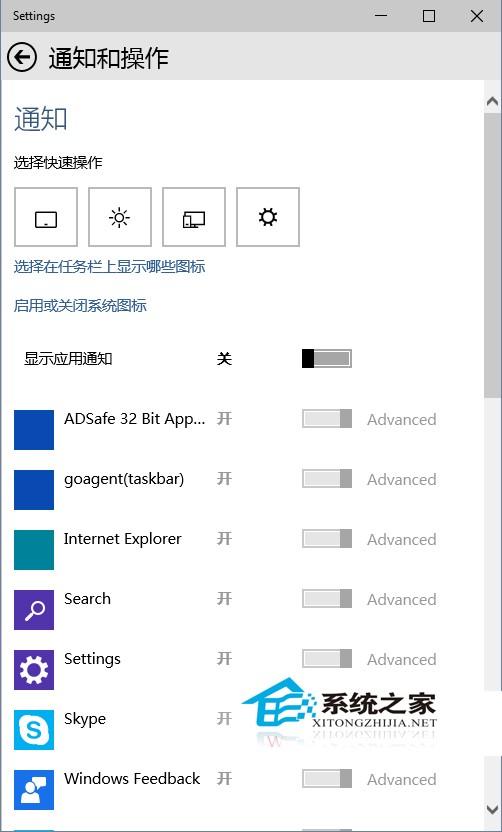This screenshot has width=502, height=832.
Task: Toggle notifications for Internet Explorer
Action: coord(326,539)
